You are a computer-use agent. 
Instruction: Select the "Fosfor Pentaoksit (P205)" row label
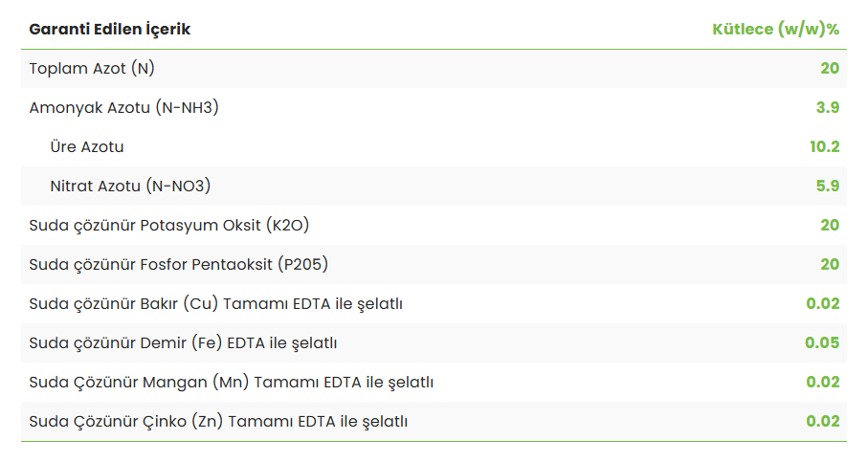click(186, 264)
